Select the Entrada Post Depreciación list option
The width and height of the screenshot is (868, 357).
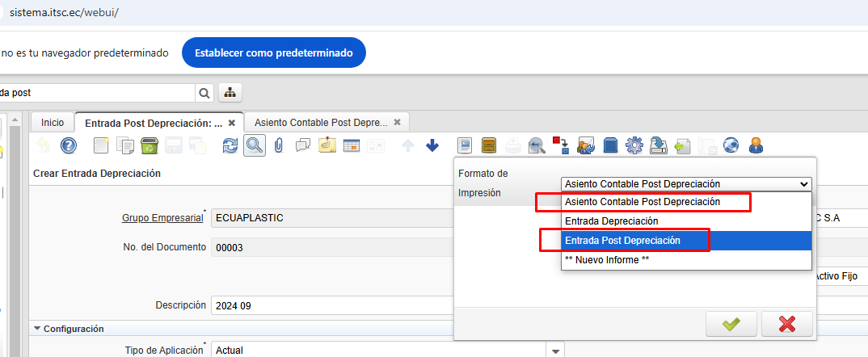click(622, 241)
